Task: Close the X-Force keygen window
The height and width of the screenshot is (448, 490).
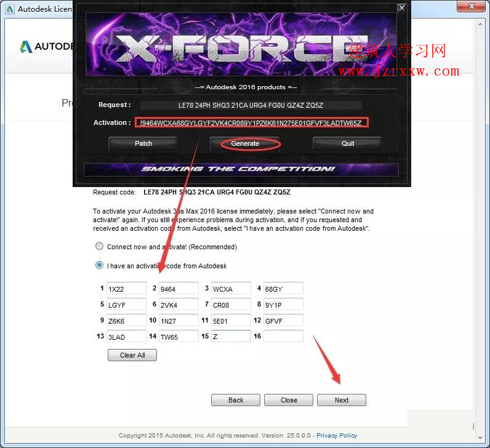Action: pyautogui.click(x=402, y=8)
